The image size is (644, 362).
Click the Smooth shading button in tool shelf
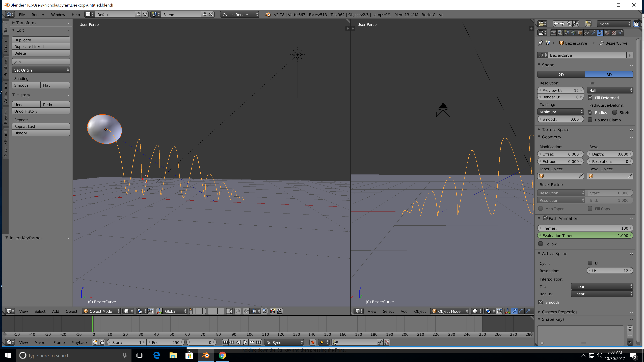(26, 85)
